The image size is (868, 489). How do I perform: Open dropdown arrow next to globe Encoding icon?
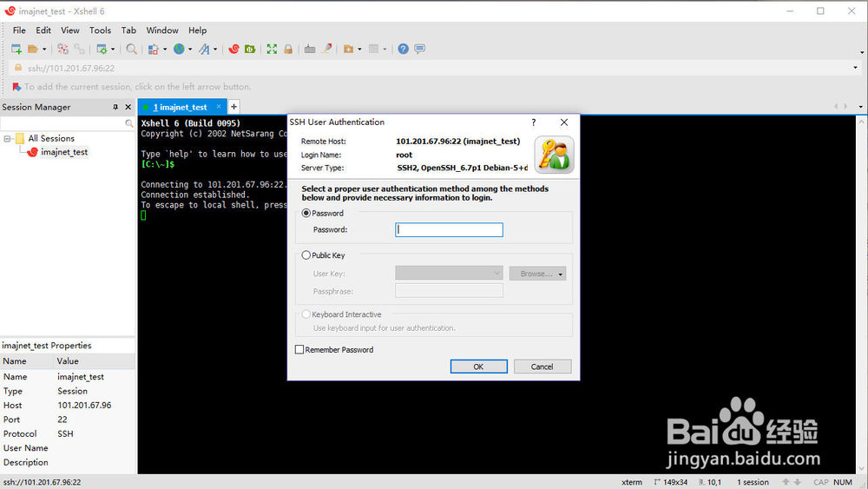(190, 50)
